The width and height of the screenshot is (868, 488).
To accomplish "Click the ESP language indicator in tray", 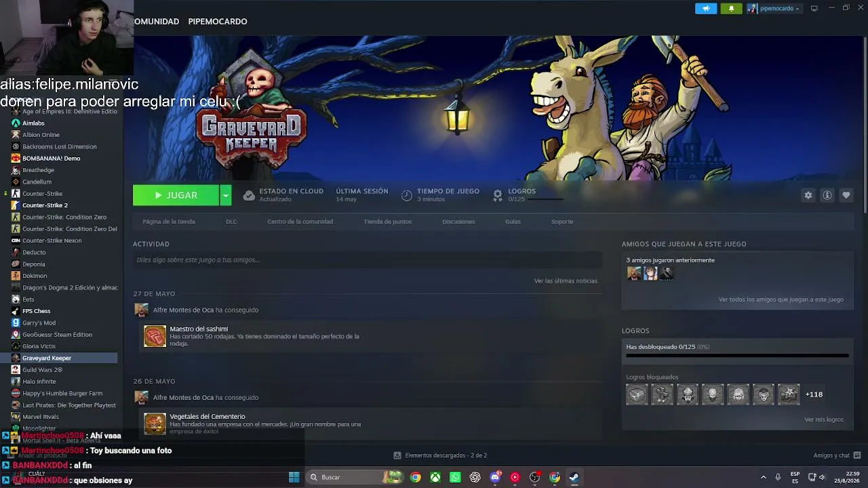I will coord(795,477).
